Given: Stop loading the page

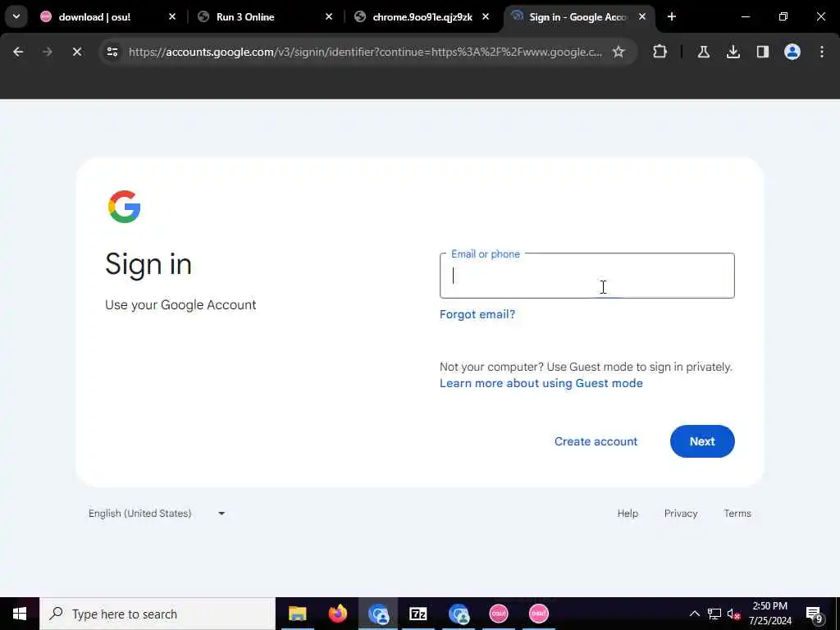Looking at the screenshot, I should click(77, 52).
